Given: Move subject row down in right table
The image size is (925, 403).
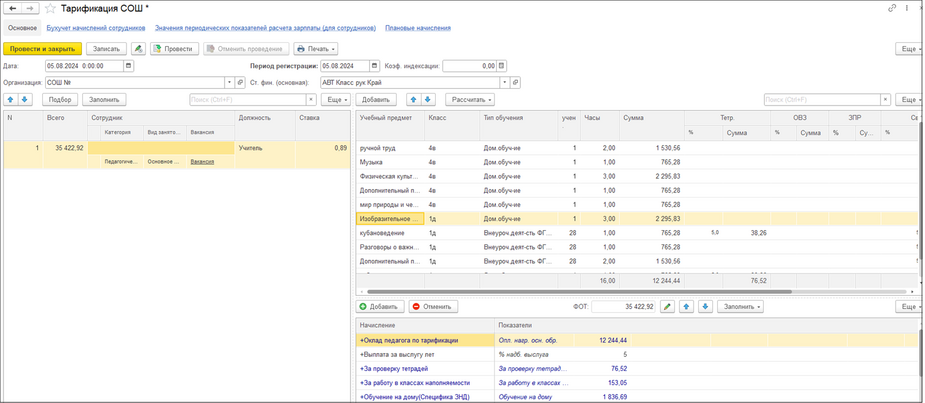Looking at the screenshot, I should click(x=429, y=100).
